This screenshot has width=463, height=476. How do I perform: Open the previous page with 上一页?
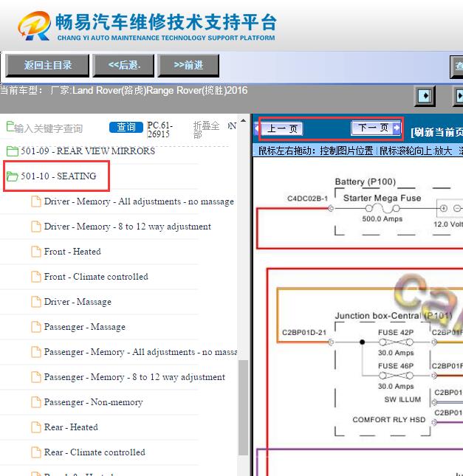[282, 128]
